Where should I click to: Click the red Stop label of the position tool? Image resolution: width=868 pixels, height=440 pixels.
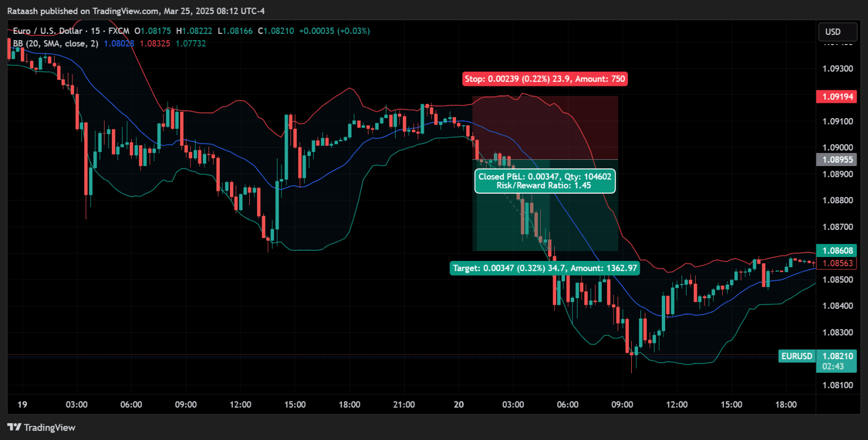coord(545,79)
